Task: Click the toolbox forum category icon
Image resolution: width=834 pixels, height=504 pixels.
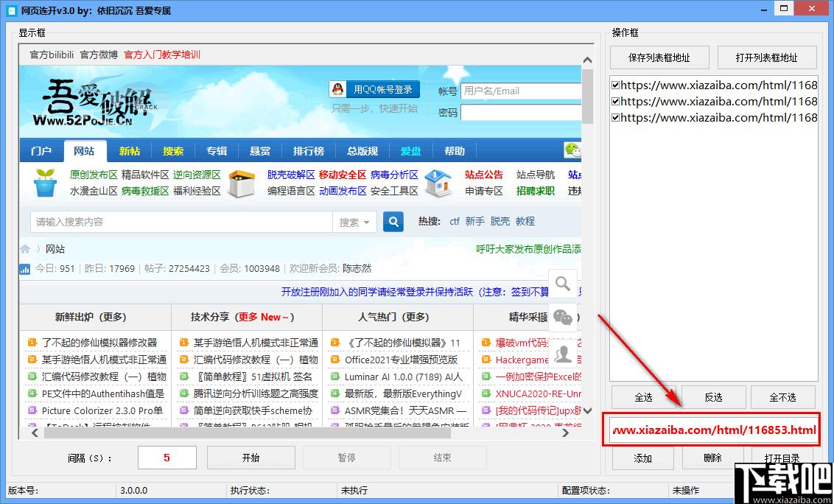Action: click(x=242, y=183)
